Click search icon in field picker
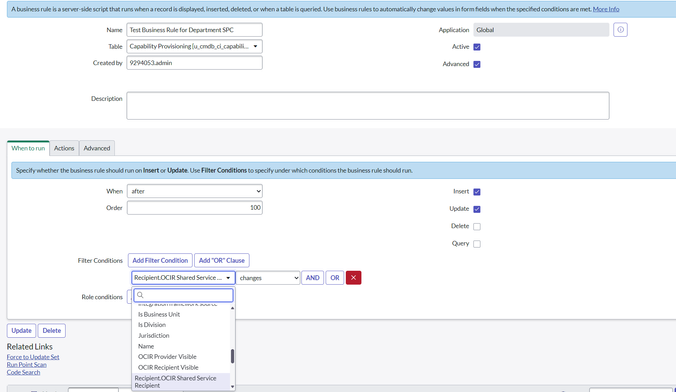This screenshot has height=392, width=676. pyautogui.click(x=140, y=295)
